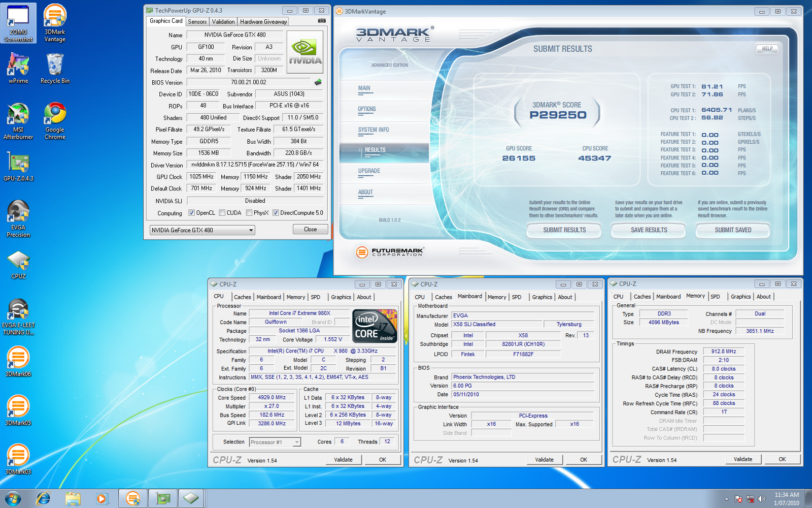Click the SUBMIT RESULTS button
Screen dimensions: 812x508
564,230
